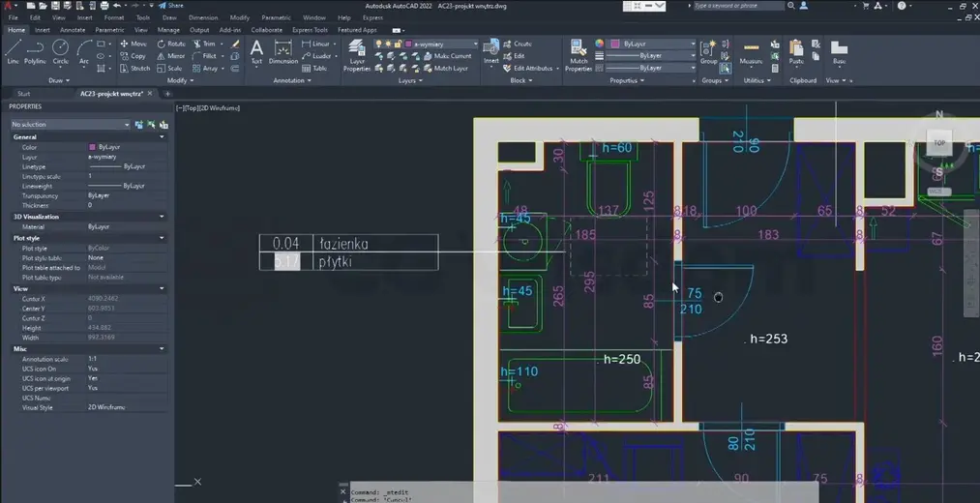
Task: Click Select Objects icon in Properties panel
Action: click(x=151, y=125)
